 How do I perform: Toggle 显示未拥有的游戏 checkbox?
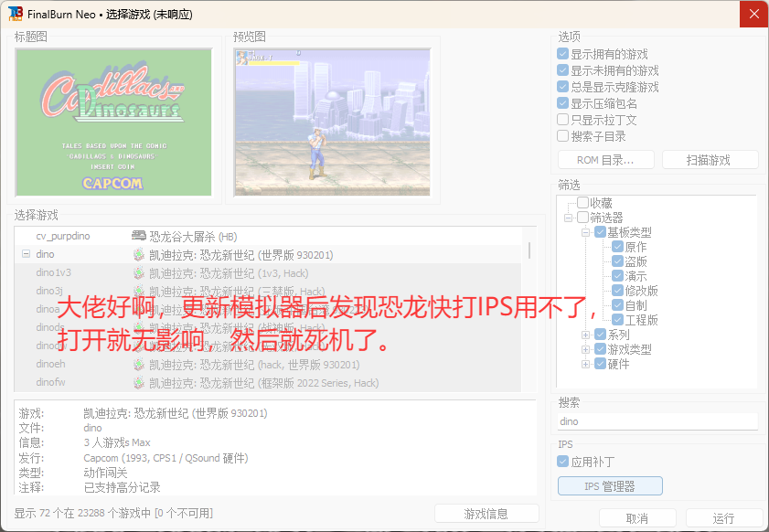(x=563, y=70)
